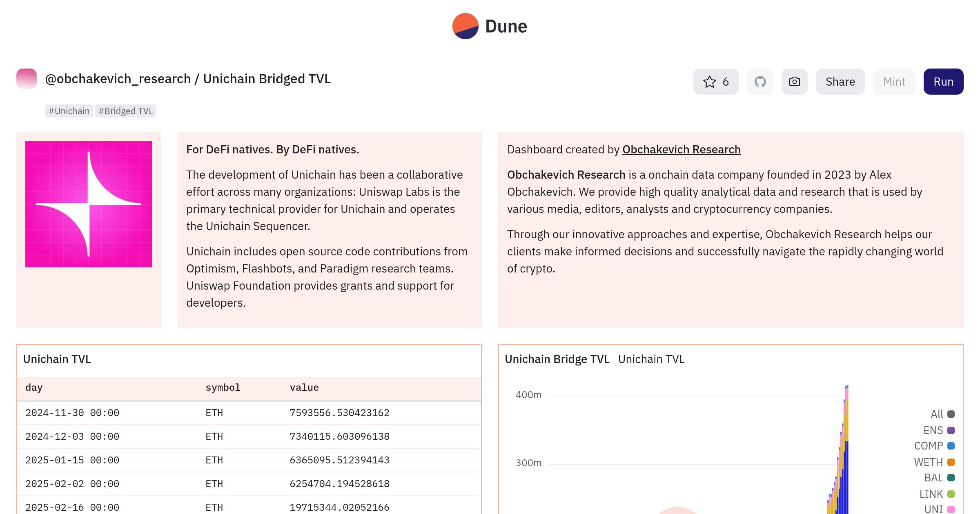Click the Share button
Image resolution: width=980 pixels, height=514 pixels.
coord(840,82)
